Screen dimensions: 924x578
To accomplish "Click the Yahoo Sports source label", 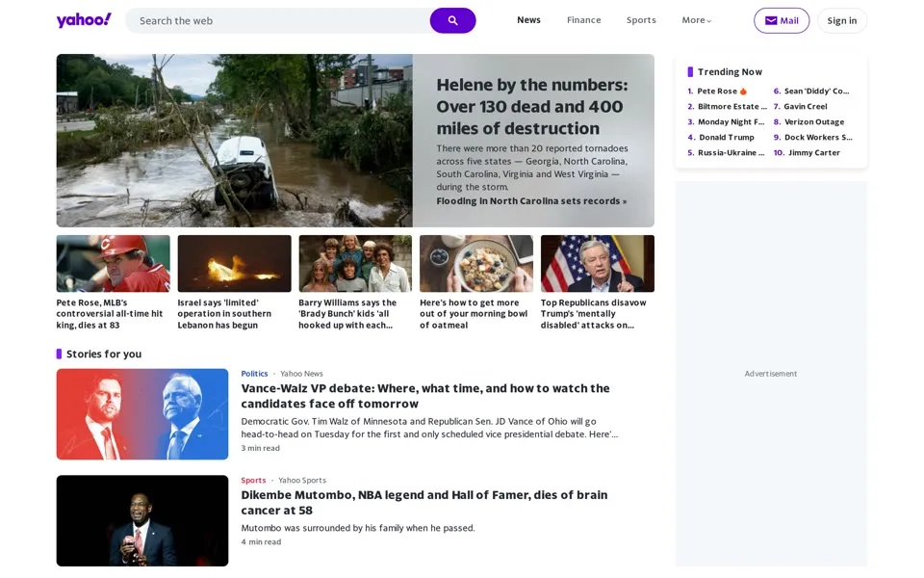I will (302, 480).
